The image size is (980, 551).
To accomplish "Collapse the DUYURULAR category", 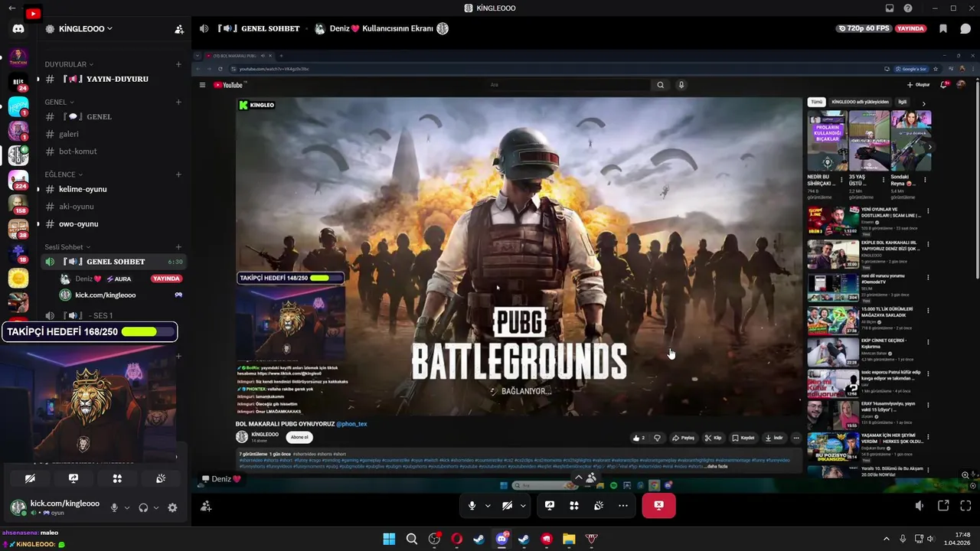I will [x=69, y=64].
